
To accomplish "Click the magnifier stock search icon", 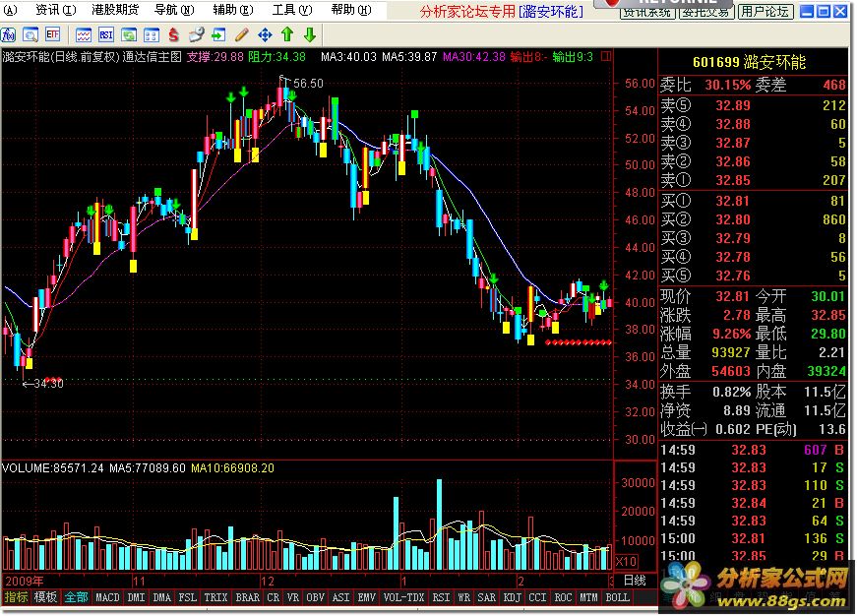I will (31, 35).
